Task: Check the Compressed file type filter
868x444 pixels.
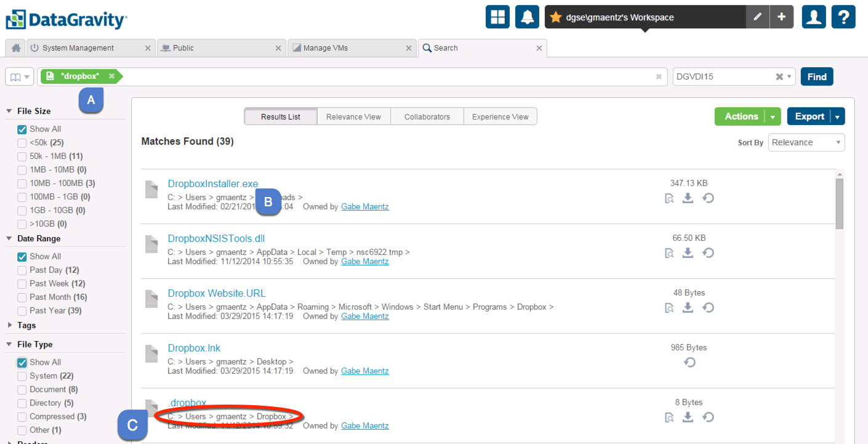Action: (x=22, y=417)
